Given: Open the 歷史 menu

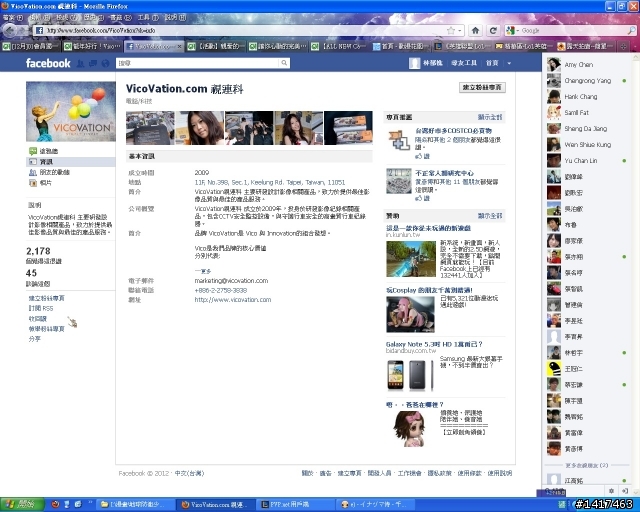Looking at the screenshot, I should pos(93,18).
